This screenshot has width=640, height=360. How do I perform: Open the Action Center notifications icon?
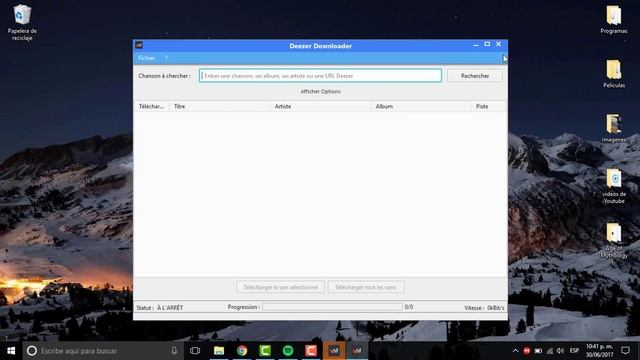[x=625, y=351]
